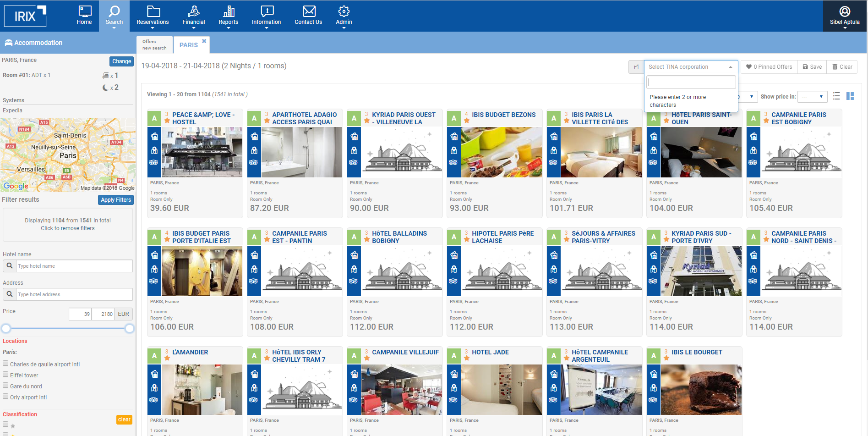Open the Contact Us envelope icon
Image resolution: width=868 pixels, height=436 pixels.
pyautogui.click(x=309, y=11)
